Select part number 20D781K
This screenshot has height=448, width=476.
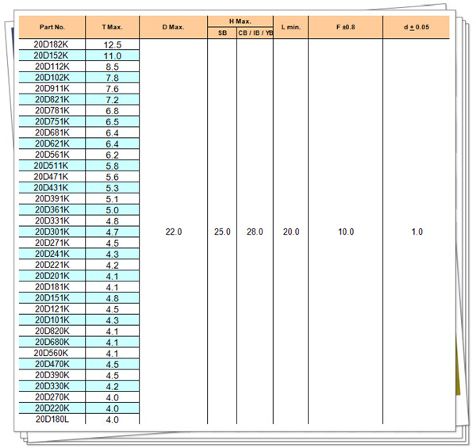[52, 110]
